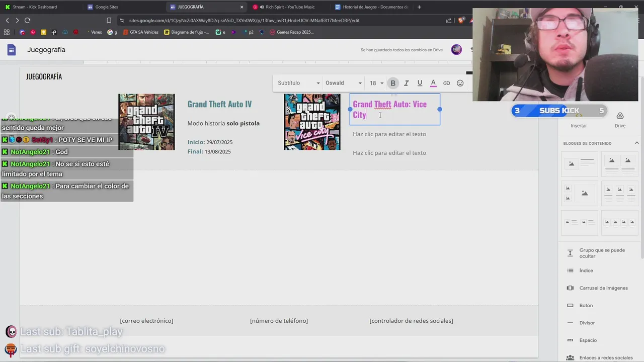
Task: Edit the Grand Theft Auto IV heading
Action: pos(219,104)
